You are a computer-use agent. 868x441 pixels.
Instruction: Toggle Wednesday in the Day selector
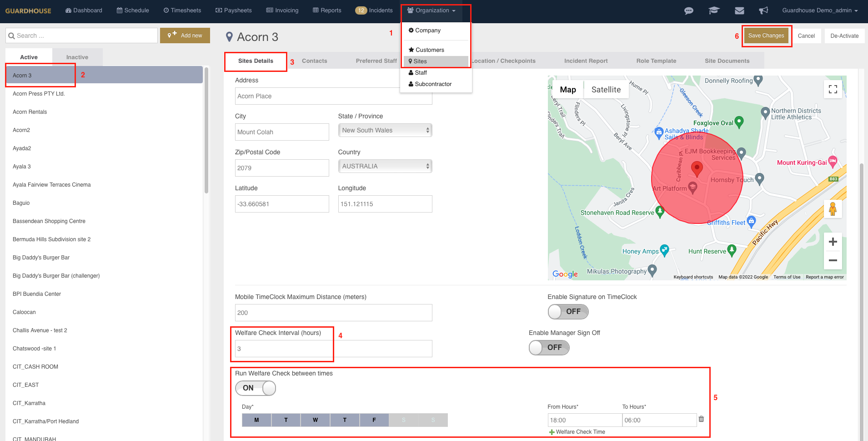(x=315, y=420)
